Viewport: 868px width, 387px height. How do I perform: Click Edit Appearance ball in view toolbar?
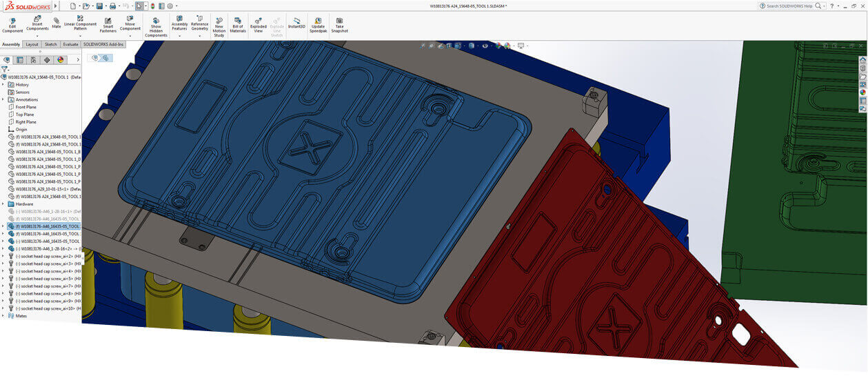click(497, 46)
